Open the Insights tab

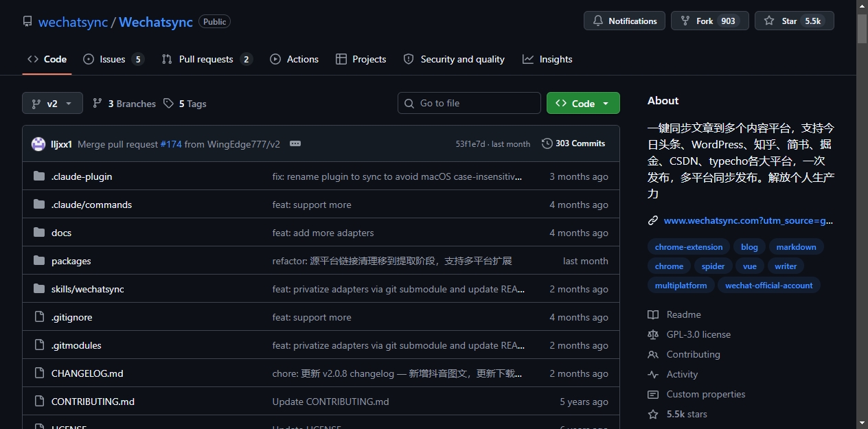click(547, 59)
